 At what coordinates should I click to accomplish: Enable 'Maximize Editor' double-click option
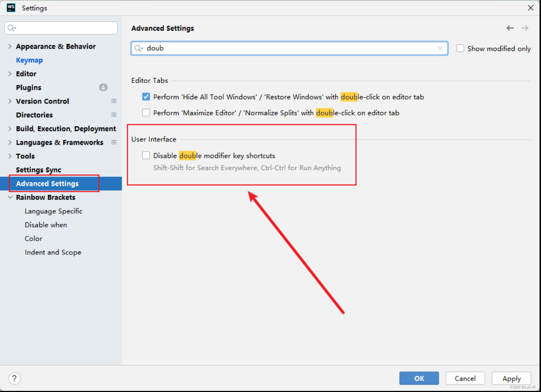pyautogui.click(x=146, y=112)
